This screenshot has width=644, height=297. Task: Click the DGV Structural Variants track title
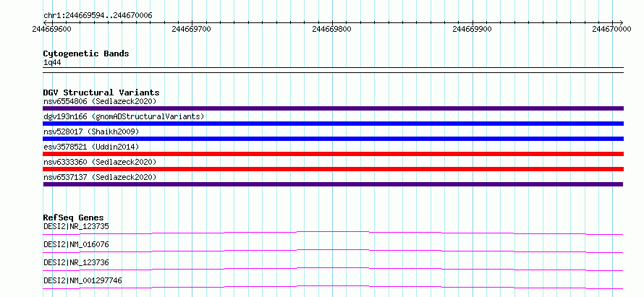pos(101,92)
